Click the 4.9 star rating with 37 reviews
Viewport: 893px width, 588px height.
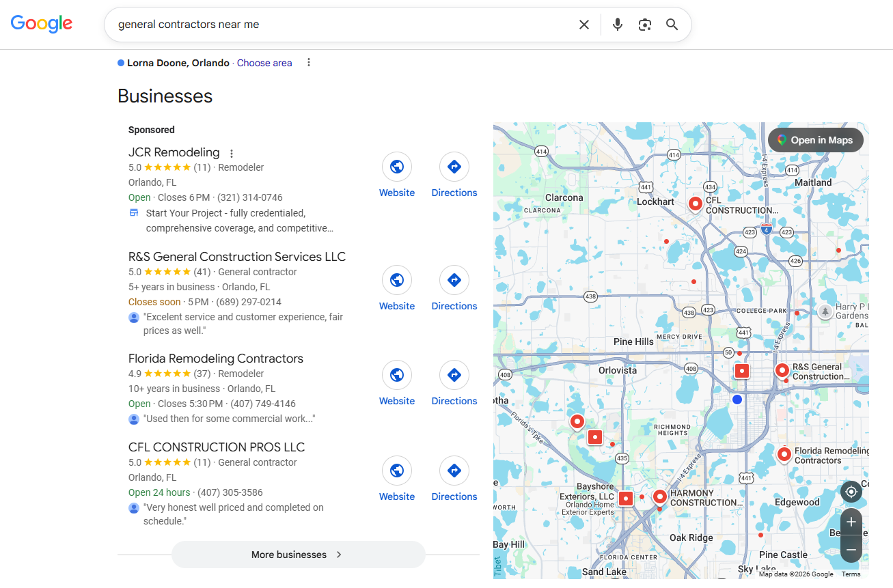(169, 374)
